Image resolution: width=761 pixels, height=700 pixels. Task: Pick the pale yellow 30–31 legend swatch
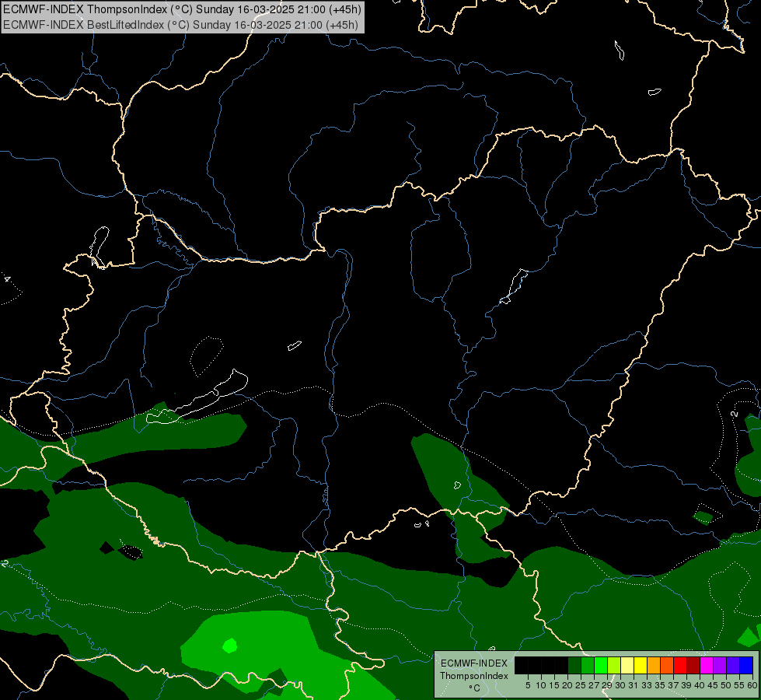point(627,666)
